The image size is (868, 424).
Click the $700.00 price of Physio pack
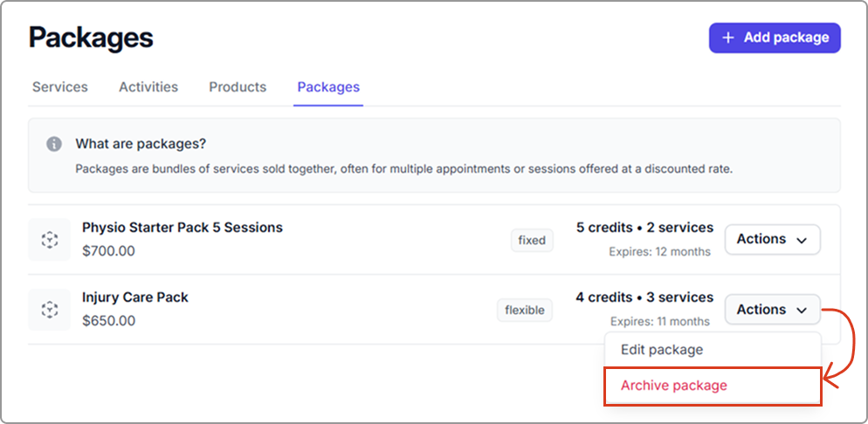pyautogui.click(x=109, y=251)
